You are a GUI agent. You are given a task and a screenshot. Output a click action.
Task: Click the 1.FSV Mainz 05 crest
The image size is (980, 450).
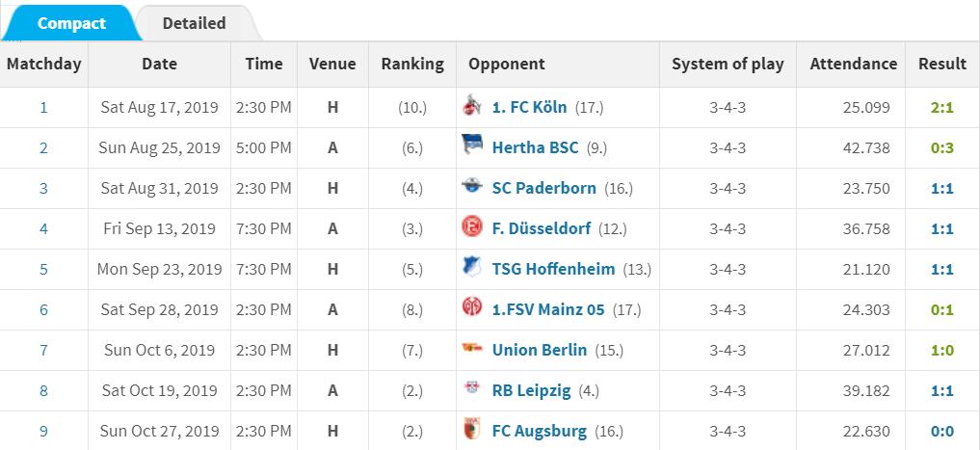(x=472, y=309)
